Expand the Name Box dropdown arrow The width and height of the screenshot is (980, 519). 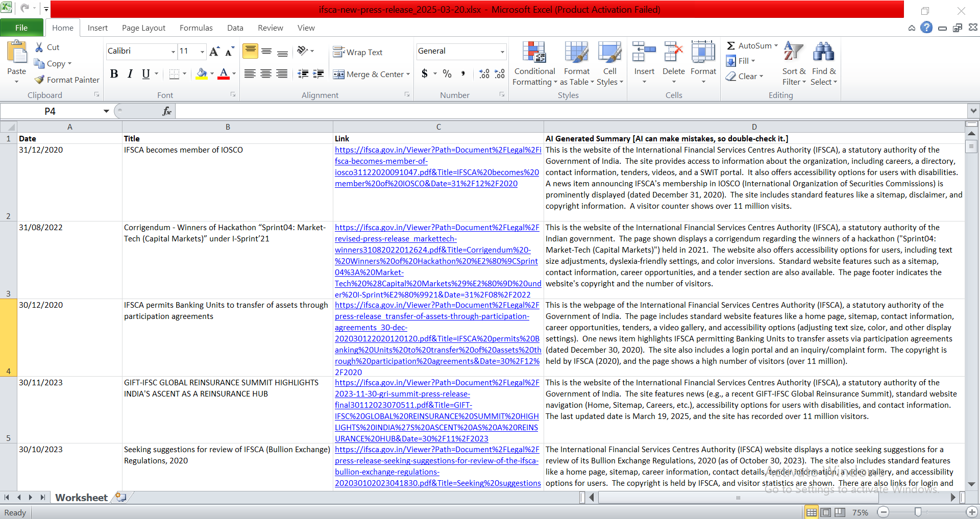pos(106,111)
